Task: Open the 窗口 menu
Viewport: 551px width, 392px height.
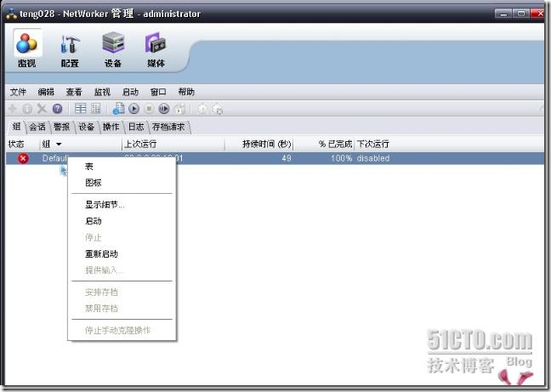Action: pyautogui.click(x=158, y=92)
